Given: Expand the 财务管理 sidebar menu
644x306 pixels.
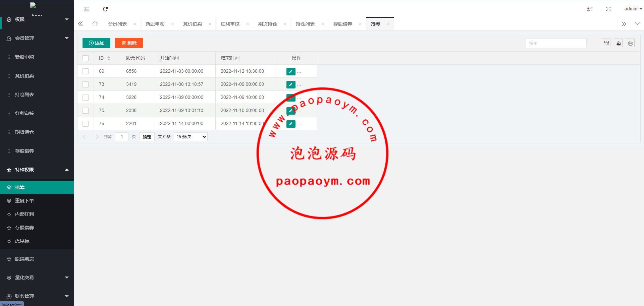Looking at the screenshot, I should [37, 296].
